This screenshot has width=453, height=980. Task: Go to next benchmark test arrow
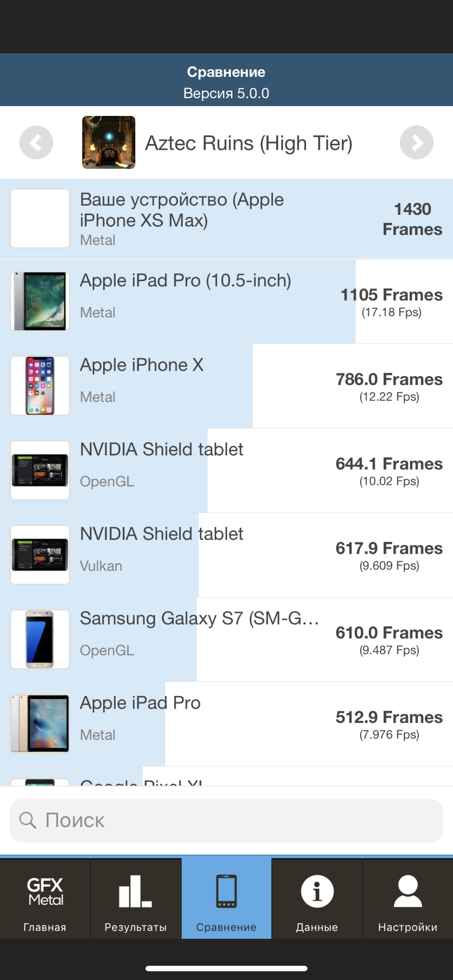coord(417,142)
